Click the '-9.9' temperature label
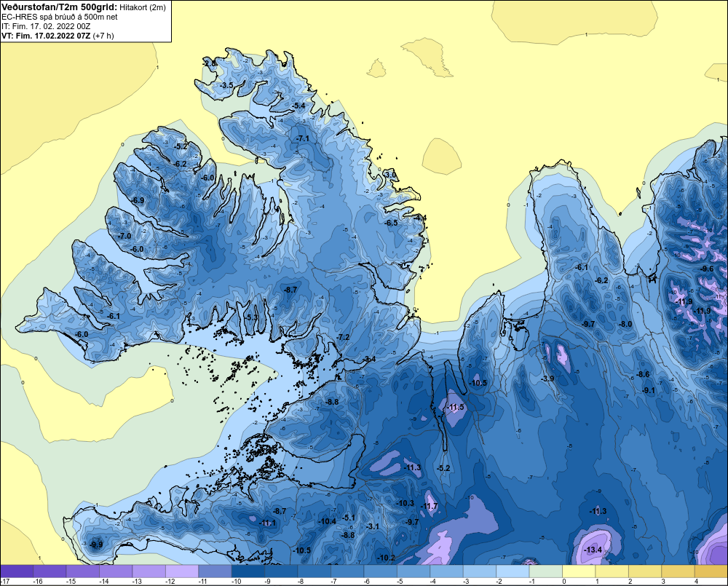728x586 pixels. tap(95, 545)
